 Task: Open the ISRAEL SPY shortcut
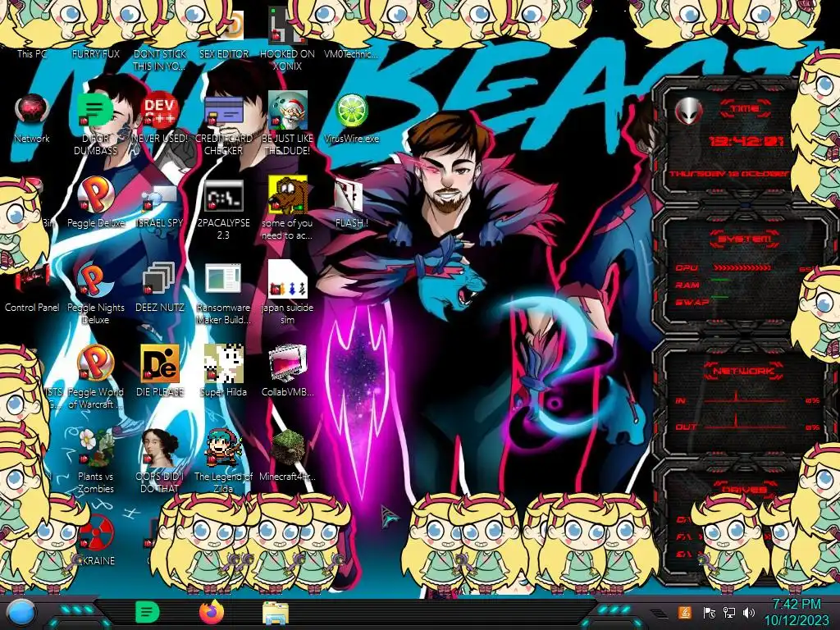[x=160, y=199]
